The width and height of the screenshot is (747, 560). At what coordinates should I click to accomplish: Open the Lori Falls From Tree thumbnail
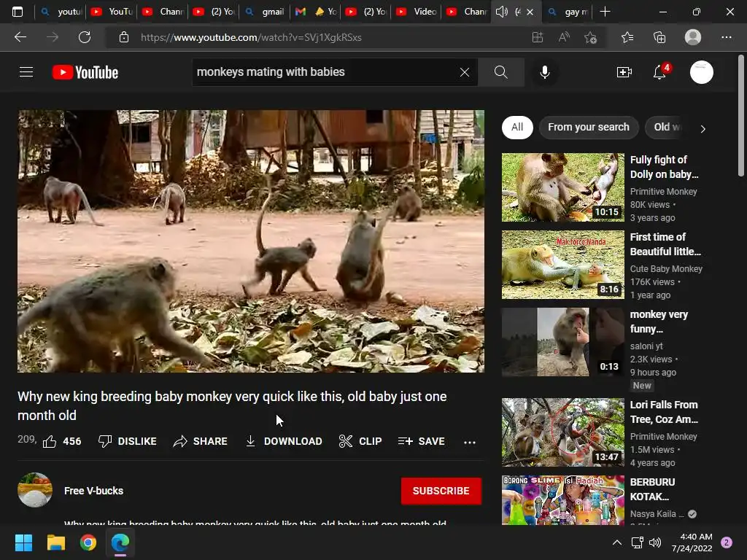tap(562, 432)
